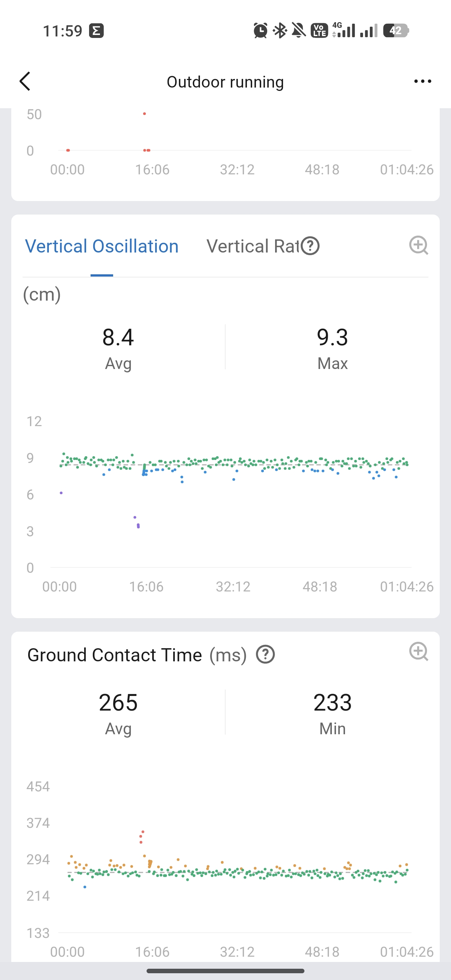Open the three-dot more options menu
Viewport: 451px width, 980px height.
tap(422, 82)
